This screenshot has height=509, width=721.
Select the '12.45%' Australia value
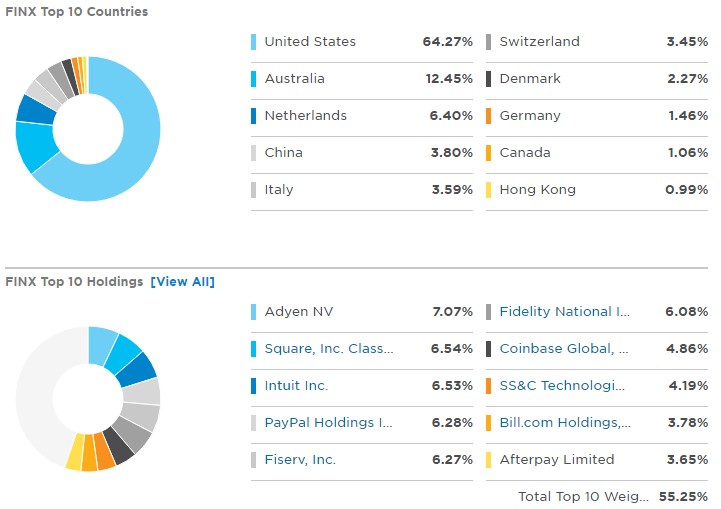[449, 79]
